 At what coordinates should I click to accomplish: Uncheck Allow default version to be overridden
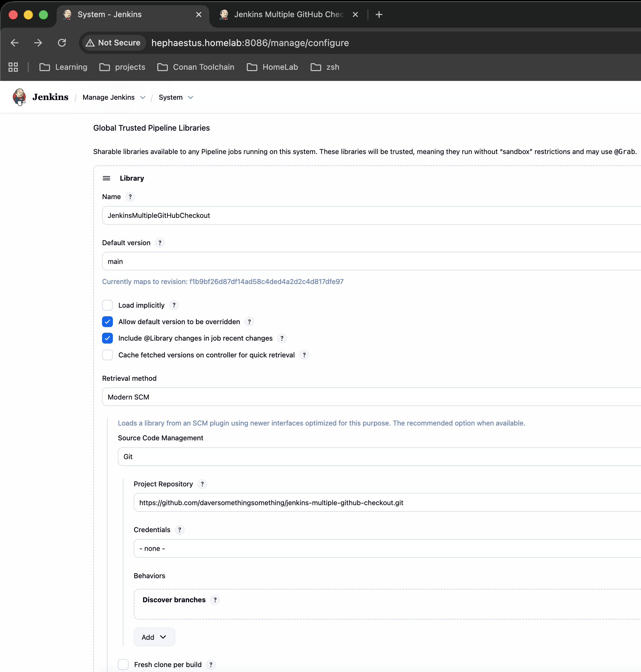[107, 322]
